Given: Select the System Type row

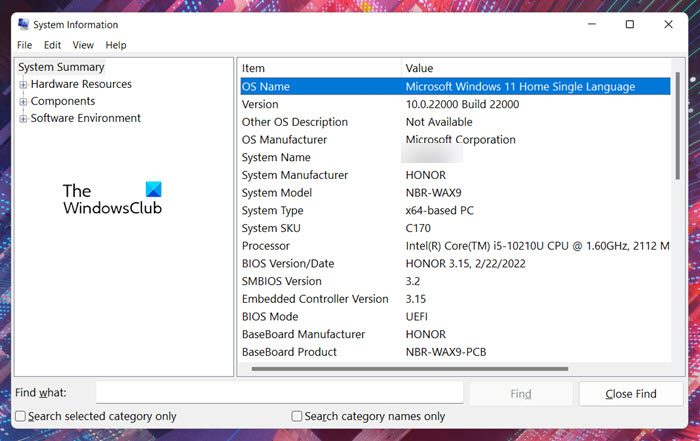Looking at the screenshot, I should pyautogui.click(x=455, y=211).
